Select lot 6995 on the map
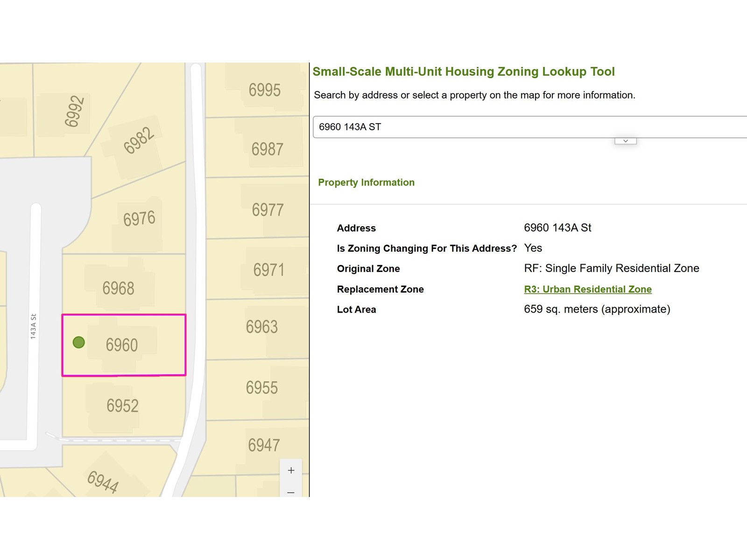Screen dimensions: 747x560 click(x=264, y=90)
